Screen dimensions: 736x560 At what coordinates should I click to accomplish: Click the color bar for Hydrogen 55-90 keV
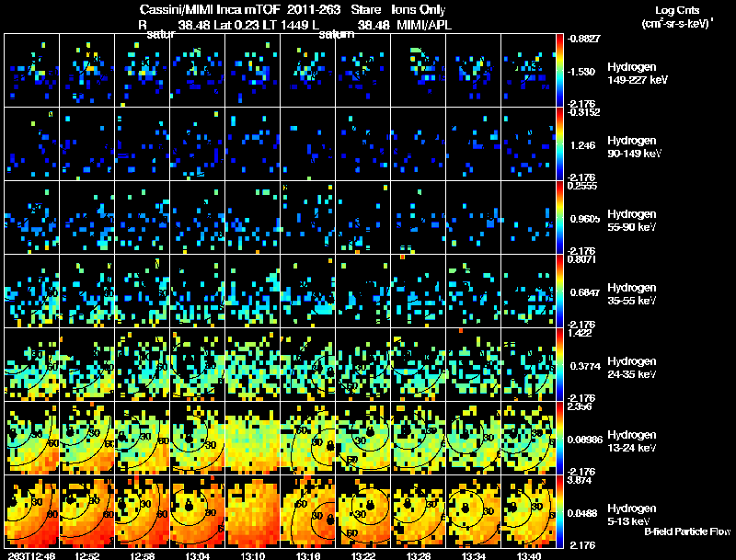click(561, 217)
